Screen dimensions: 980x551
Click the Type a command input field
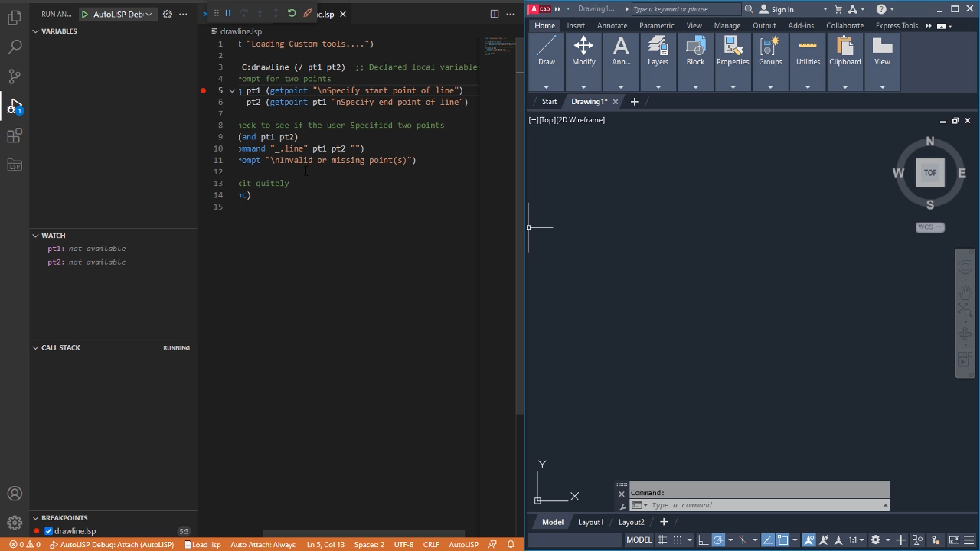[x=758, y=505]
